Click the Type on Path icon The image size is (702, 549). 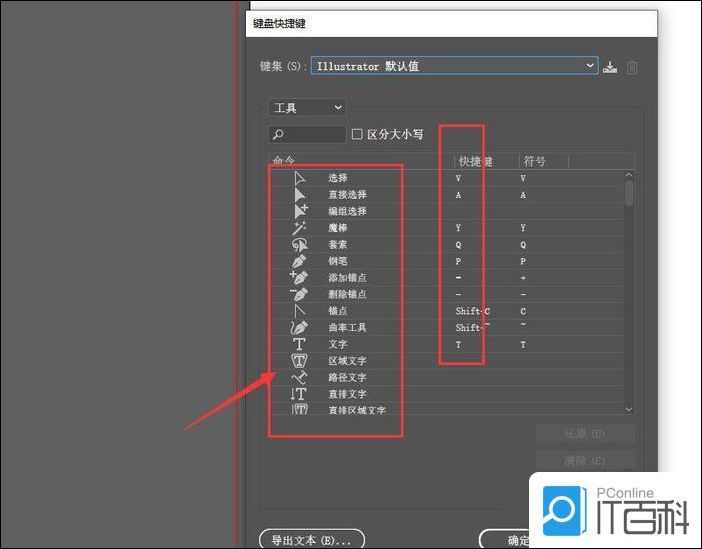coord(299,377)
